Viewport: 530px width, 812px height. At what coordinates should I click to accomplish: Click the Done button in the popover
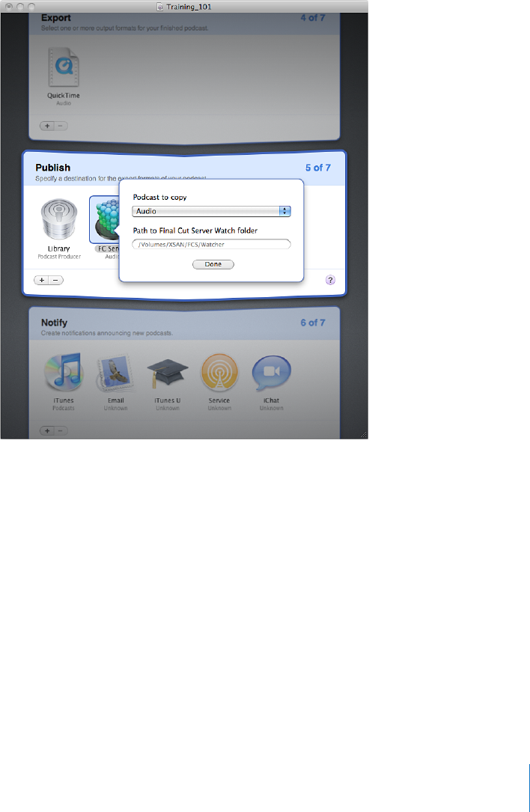point(213,264)
